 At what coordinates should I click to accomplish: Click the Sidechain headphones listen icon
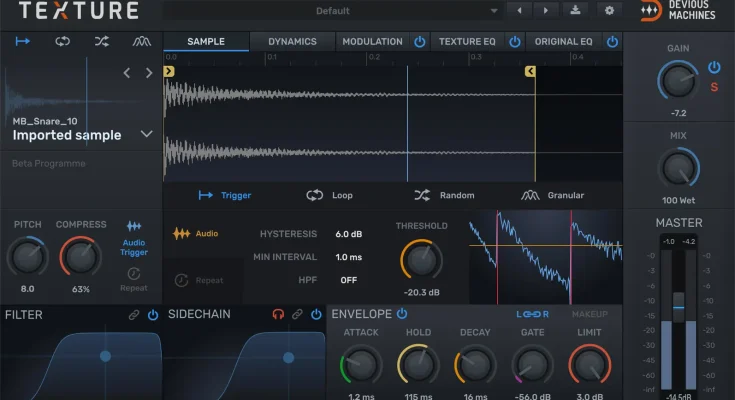(x=278, y=314)
